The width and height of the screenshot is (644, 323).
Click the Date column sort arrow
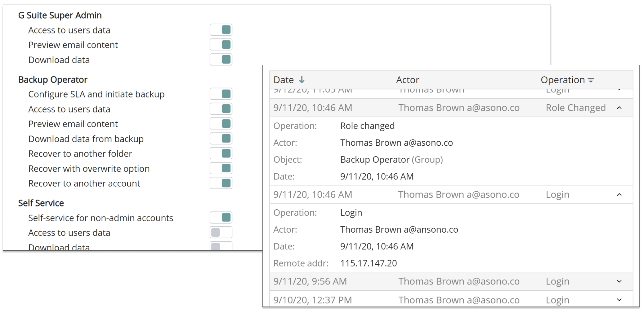coord(302,80)
